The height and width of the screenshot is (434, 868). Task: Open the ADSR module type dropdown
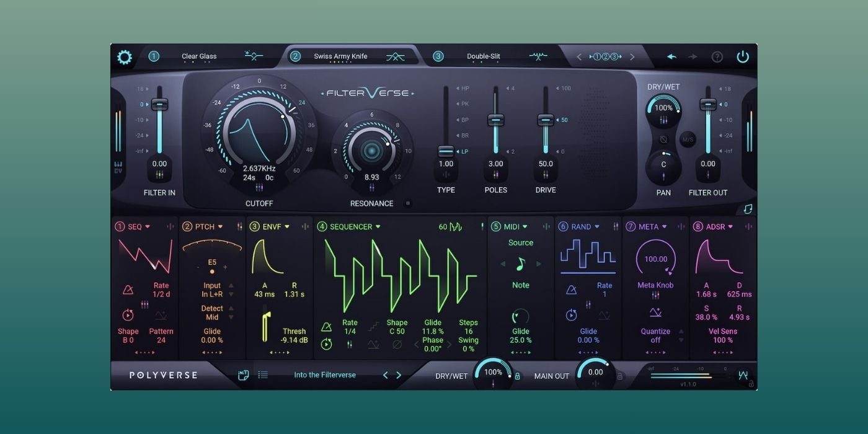[x=730, y=227]
